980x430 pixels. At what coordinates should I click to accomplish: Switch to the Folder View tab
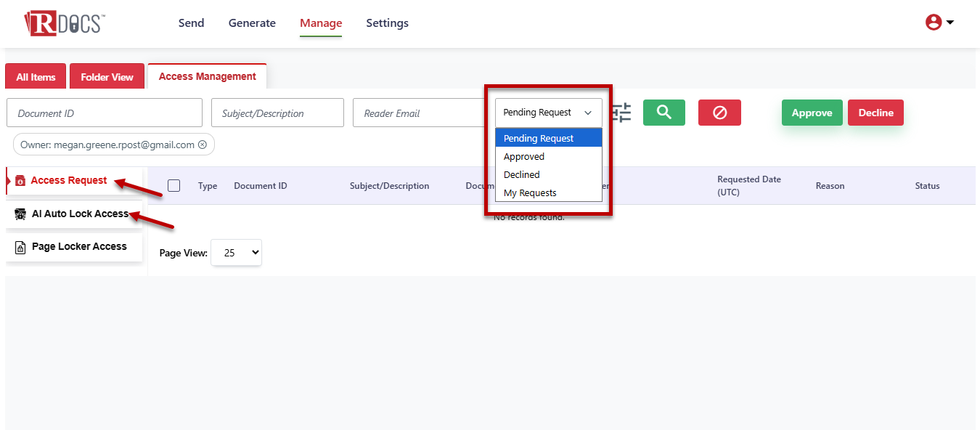[107, 77]
